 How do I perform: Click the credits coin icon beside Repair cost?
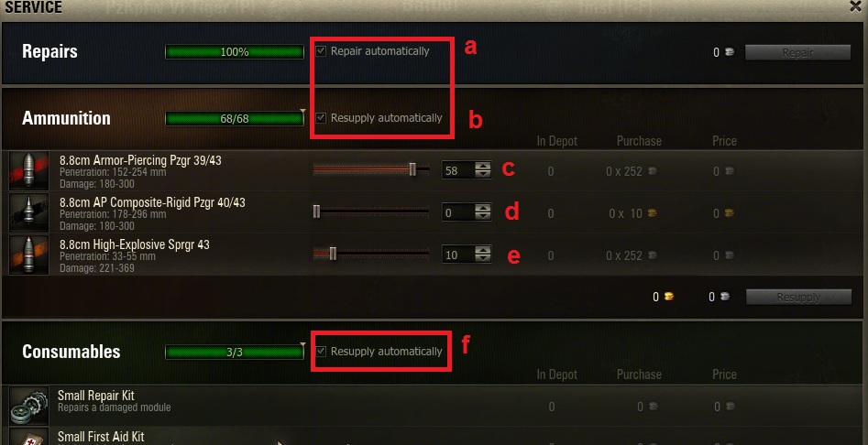coord(729,52)
